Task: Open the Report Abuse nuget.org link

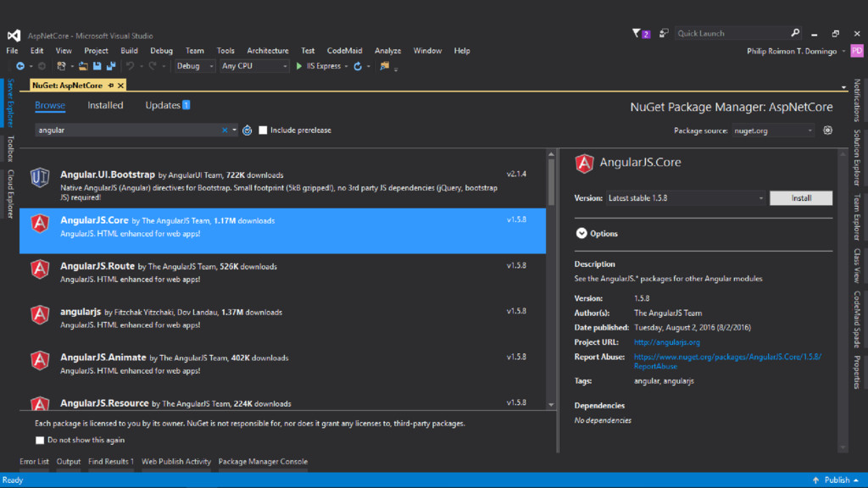Action: coord(727,361)
